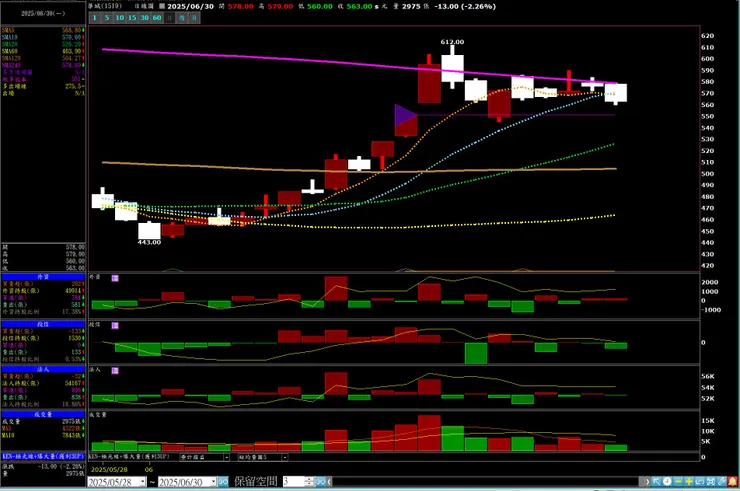
Task: Switch to the monthly chart period button
Action: [x=194, y=18]
